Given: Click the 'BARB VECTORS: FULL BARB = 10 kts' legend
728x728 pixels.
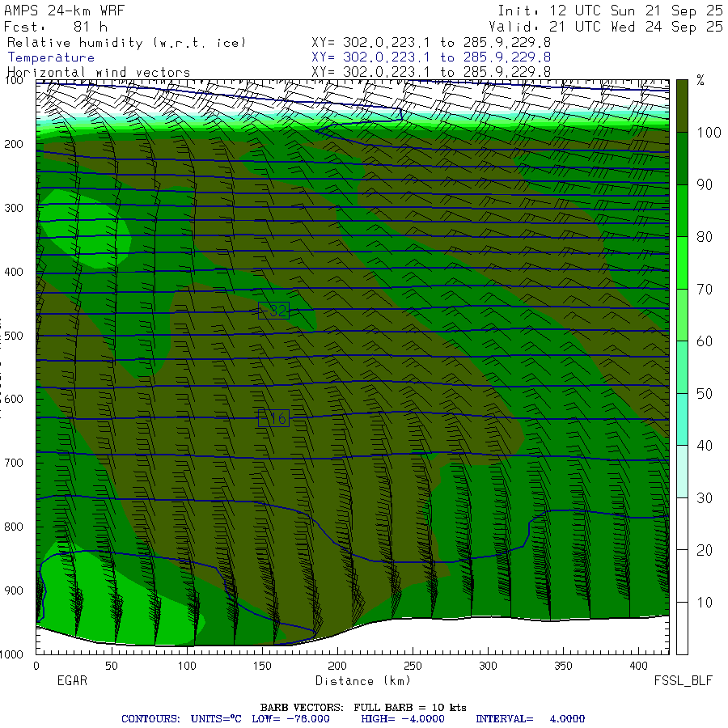Looking at the screenshot, I should 363,708.
